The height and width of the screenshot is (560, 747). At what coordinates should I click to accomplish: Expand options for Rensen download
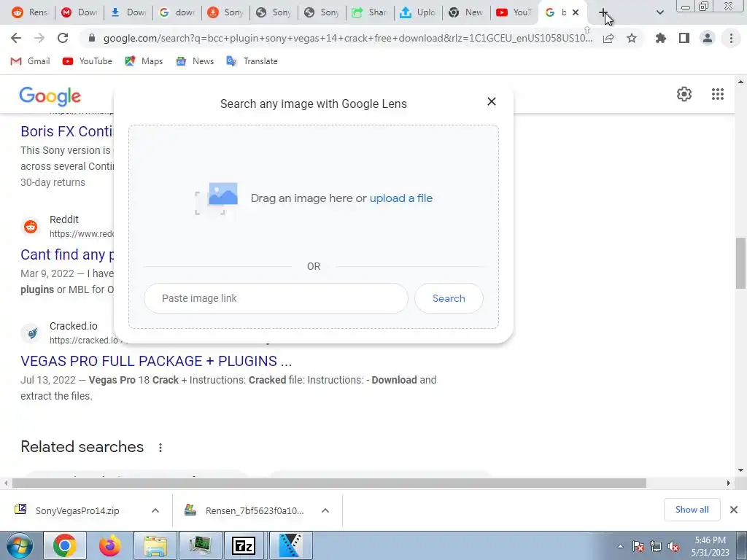click(x=325, y=510)
